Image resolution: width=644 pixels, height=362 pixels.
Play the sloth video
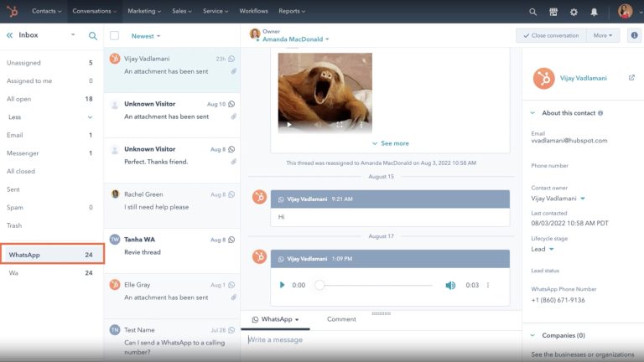pyautogui.click(x=289, y=124)
